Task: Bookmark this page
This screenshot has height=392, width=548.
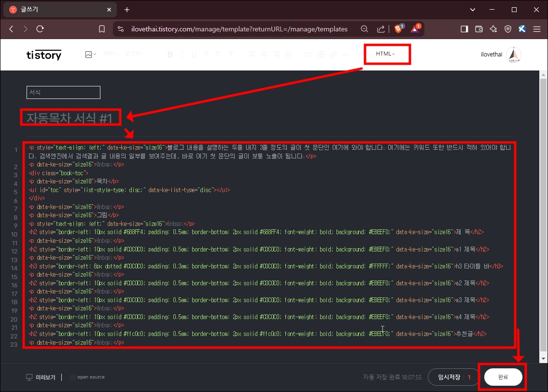Action: 102,29
